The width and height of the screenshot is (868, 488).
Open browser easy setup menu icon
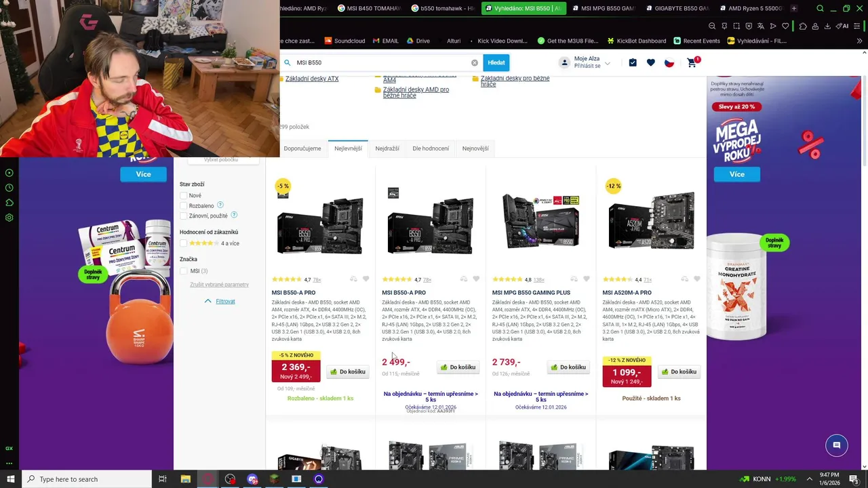[x=859, y=26]
